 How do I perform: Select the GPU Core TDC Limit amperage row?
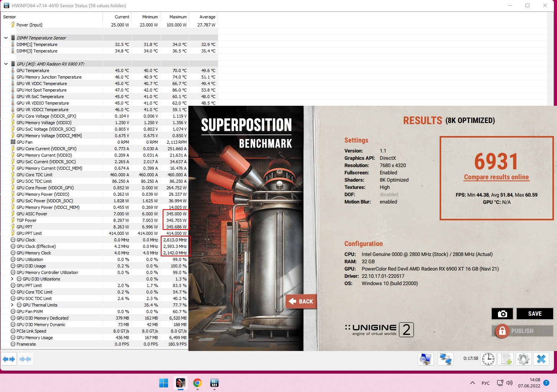[94, 175]
